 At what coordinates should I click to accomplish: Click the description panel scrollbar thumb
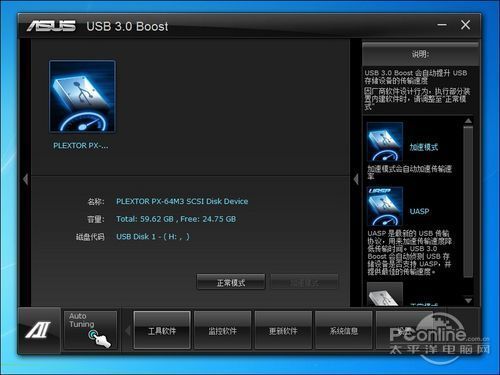[x=468, y=202]
